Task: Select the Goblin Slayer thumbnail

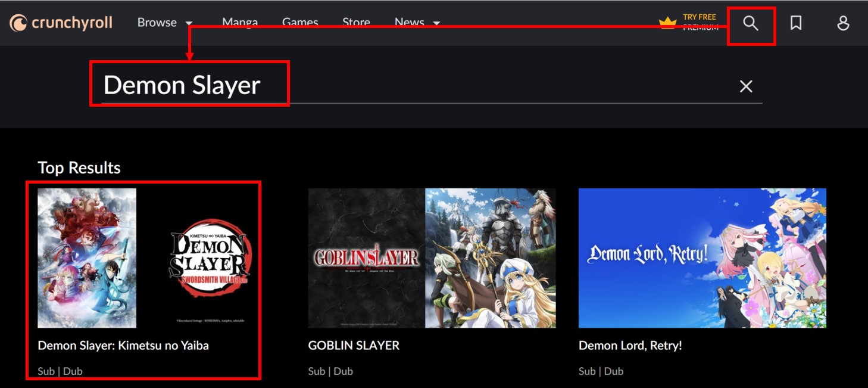Action: pos(432,258)
